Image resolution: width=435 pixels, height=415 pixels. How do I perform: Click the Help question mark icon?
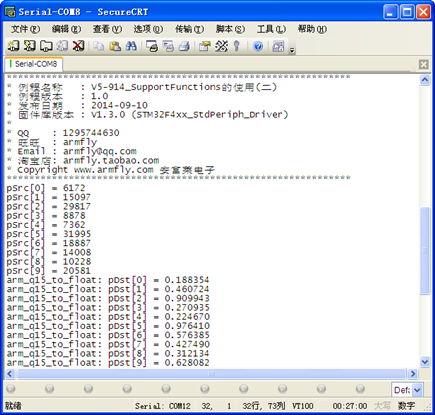pyautogui.click(x=258, y=46)
